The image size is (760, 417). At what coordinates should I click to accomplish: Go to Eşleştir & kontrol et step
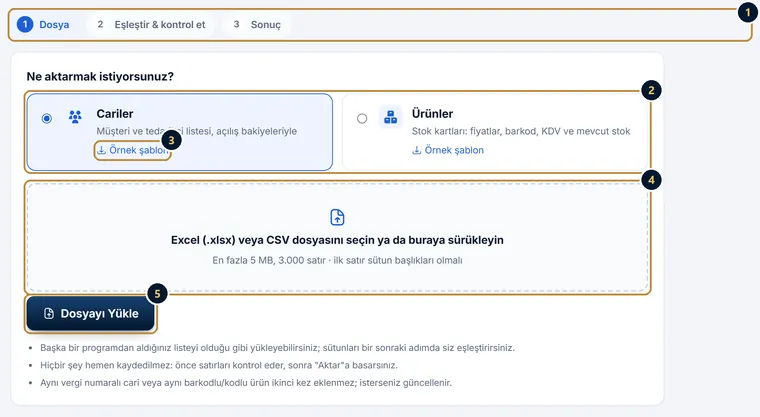click(x=152, y=24)
